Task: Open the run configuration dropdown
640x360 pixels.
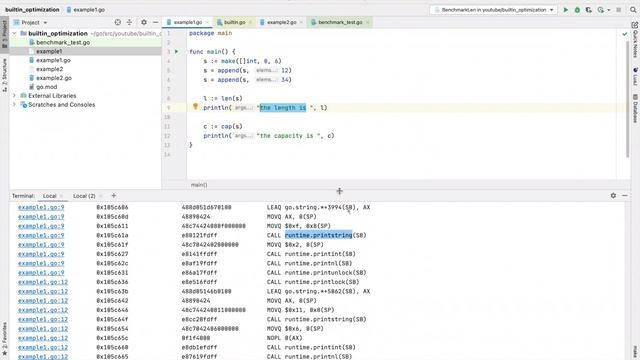Action: point(493,10)
